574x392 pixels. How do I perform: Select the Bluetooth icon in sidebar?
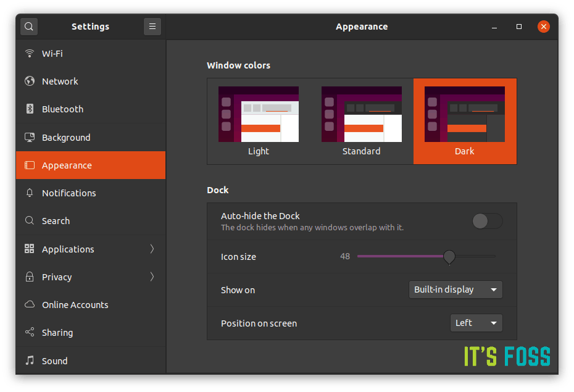pyautogui.click(x=29, y=109)
